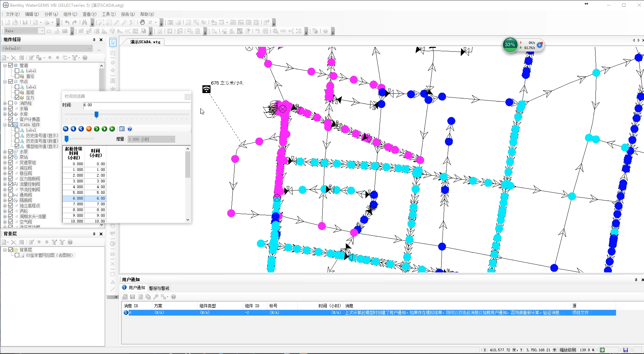Open the options icon in 时间浏览器
Screen dimensions: 644x354
122,129
